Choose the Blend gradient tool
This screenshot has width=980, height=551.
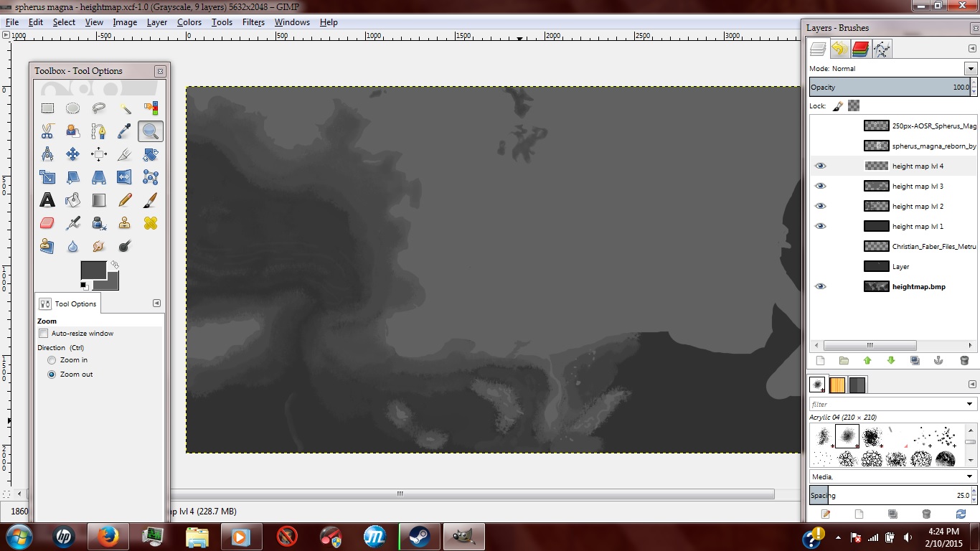[98, 199]
